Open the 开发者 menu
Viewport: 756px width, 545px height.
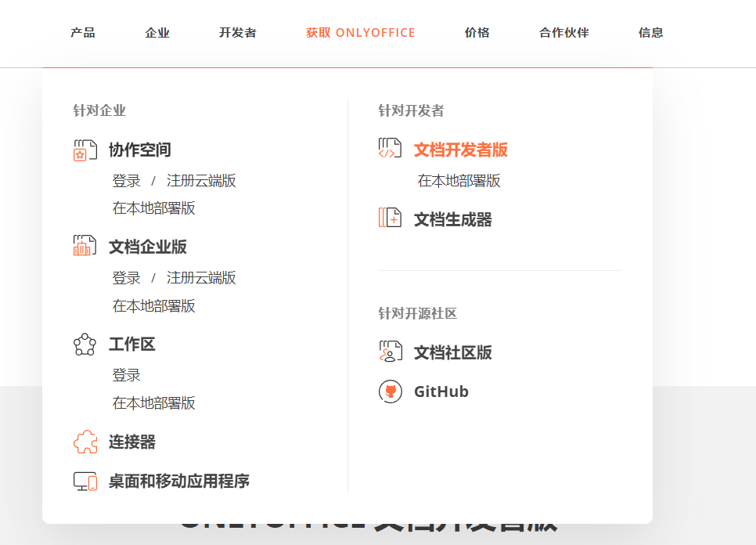[x=238, y=33]
